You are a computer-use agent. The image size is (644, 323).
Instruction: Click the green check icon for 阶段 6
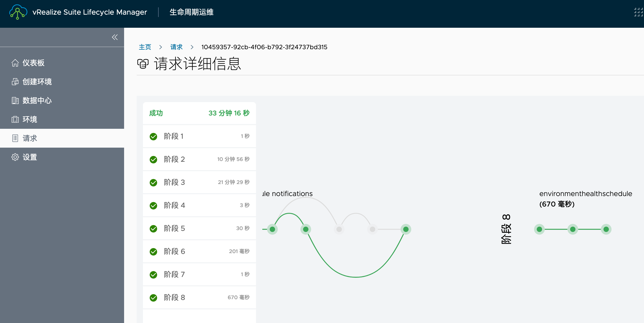(x=153, y=252)
